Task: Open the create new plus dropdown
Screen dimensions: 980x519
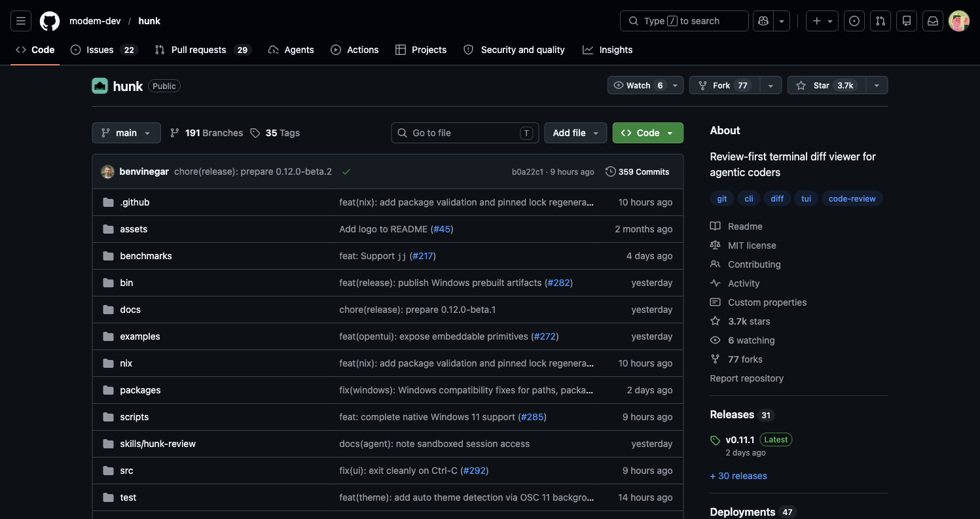Action: coord(822,21)
